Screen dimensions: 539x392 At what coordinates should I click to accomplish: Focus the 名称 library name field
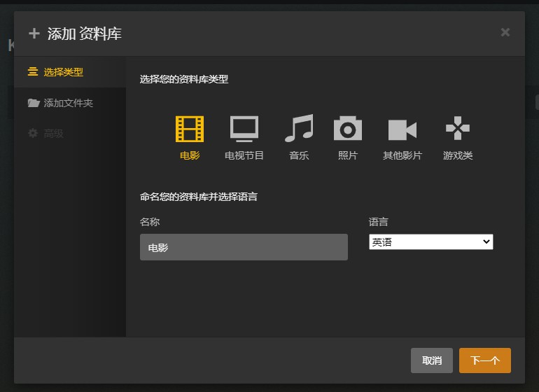244,247
